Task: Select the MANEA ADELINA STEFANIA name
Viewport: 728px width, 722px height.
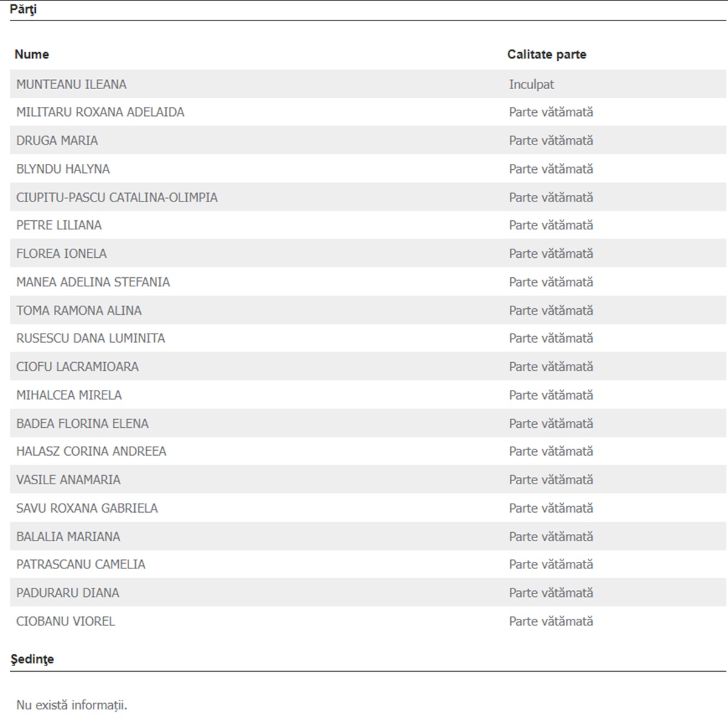Action: [93, 282]
